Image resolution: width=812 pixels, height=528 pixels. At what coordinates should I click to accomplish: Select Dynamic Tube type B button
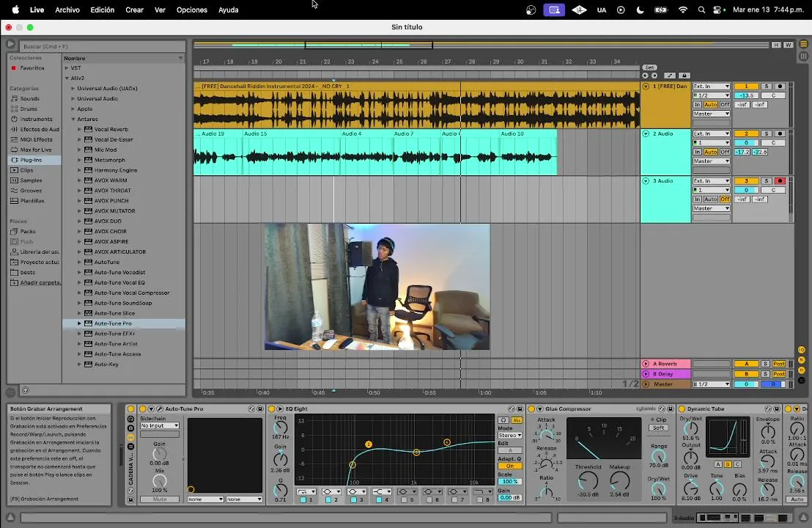coord(728,464)
